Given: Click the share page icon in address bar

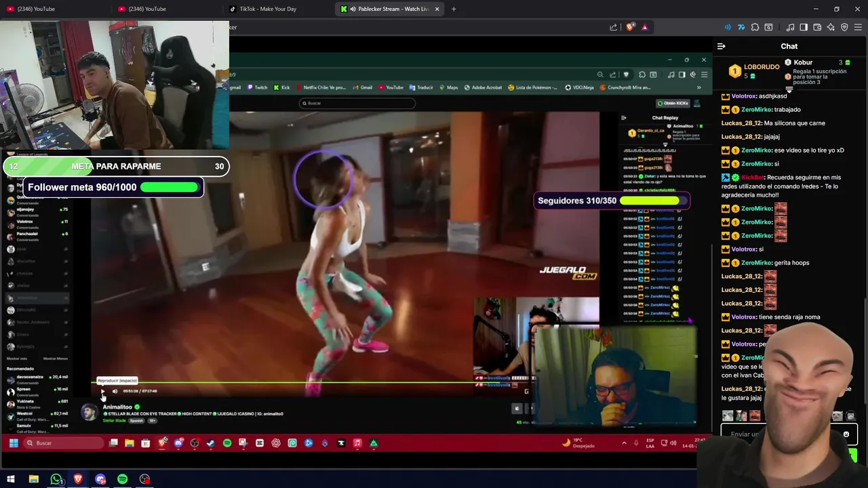Looking at the screenshot, I should pos(614,27).
